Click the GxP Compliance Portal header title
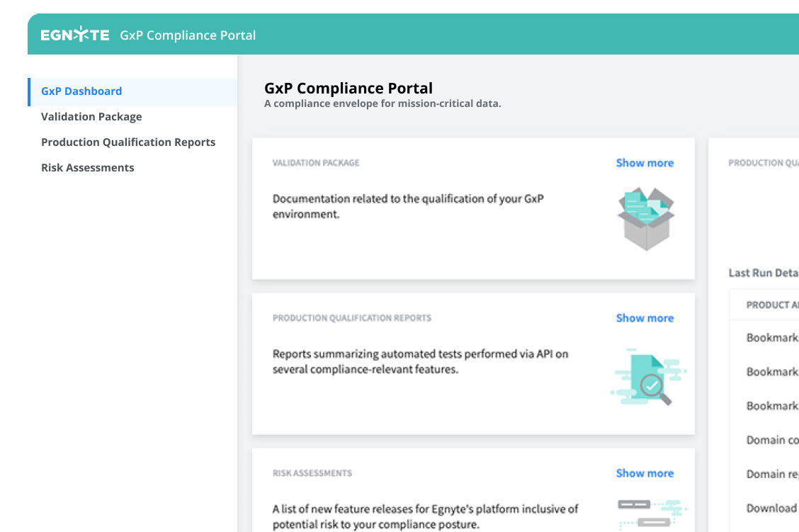The width and height of the screenshot is (799, 532). click(x=188, y=35)
